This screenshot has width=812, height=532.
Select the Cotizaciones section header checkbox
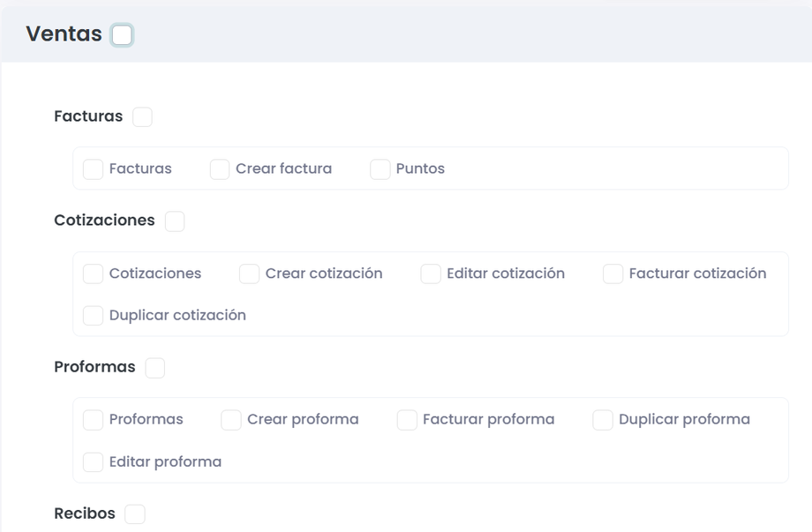click(175, 221)
